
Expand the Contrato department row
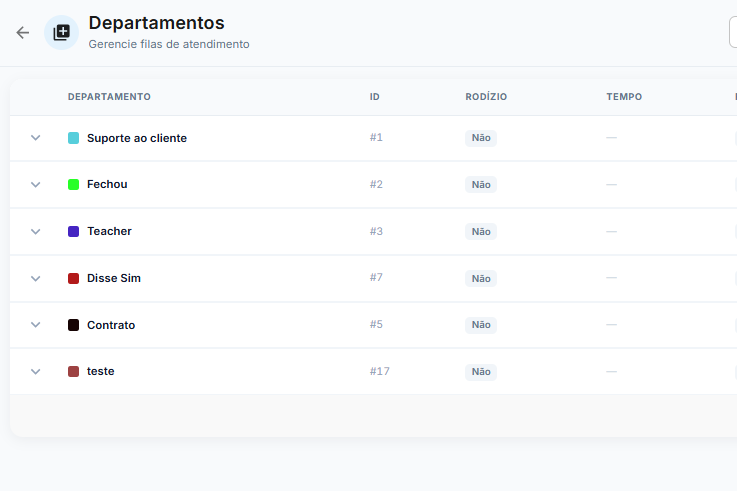coord(36,325)
